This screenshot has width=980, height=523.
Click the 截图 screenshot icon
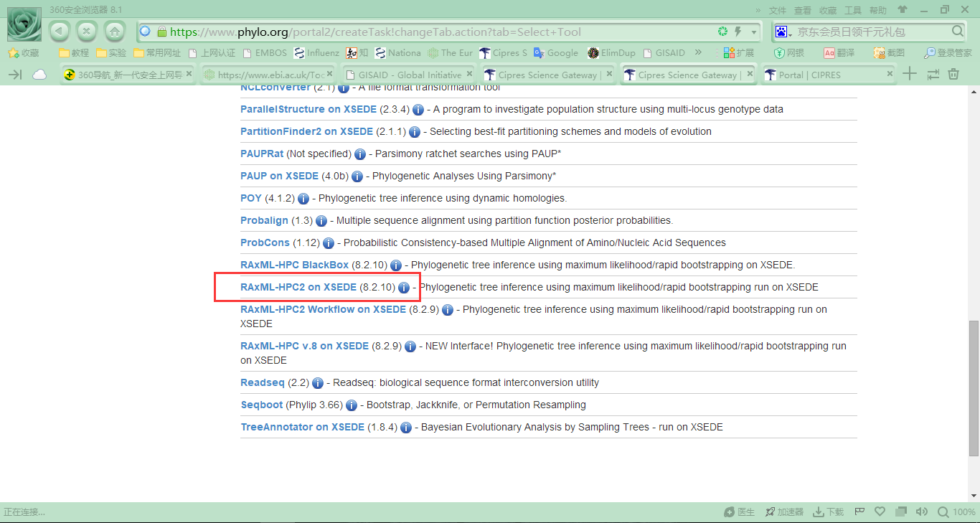[889, 52]
